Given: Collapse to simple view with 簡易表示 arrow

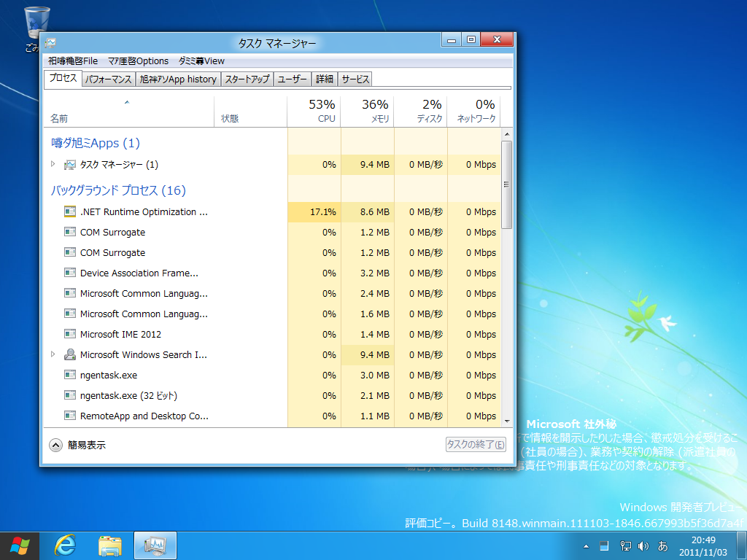Looking at the screenshot, I should pyautogui.click(x=56, y=445).
